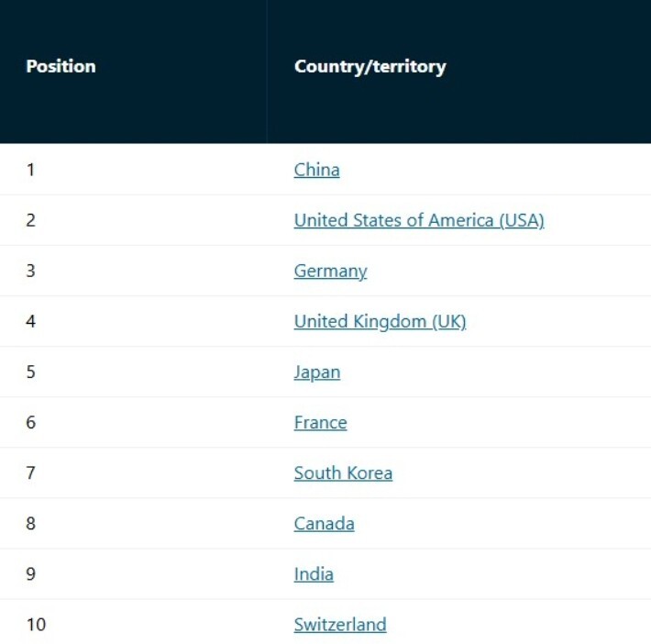The image size is (651, 644).
Task: Open the South Korea link
Action: [343, 472]
